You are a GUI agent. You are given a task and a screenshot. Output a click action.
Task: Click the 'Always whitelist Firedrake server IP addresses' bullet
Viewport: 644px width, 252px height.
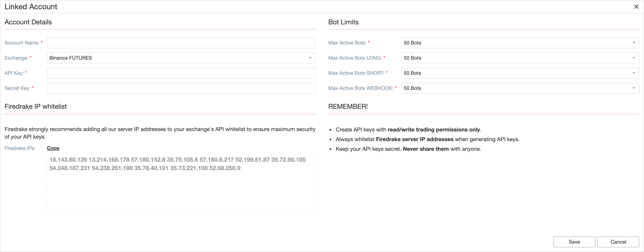click(x=427, y=139)
